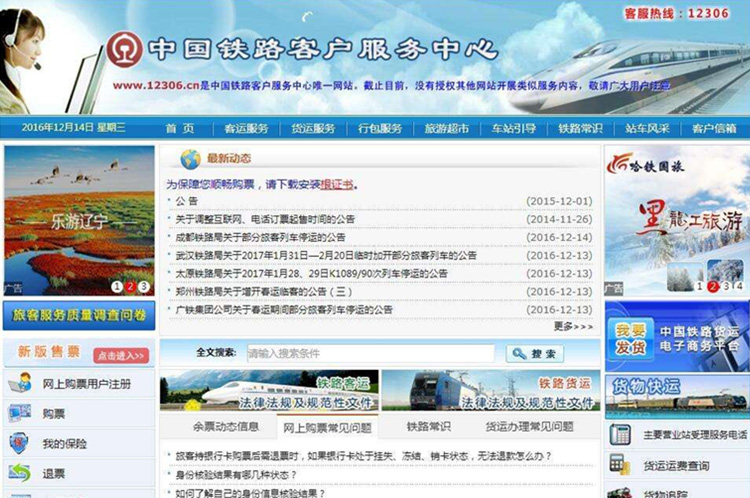
Task: Switch to the 铁路常识 tab below banners
Action: pyautogui.click(x=429, y=426)
